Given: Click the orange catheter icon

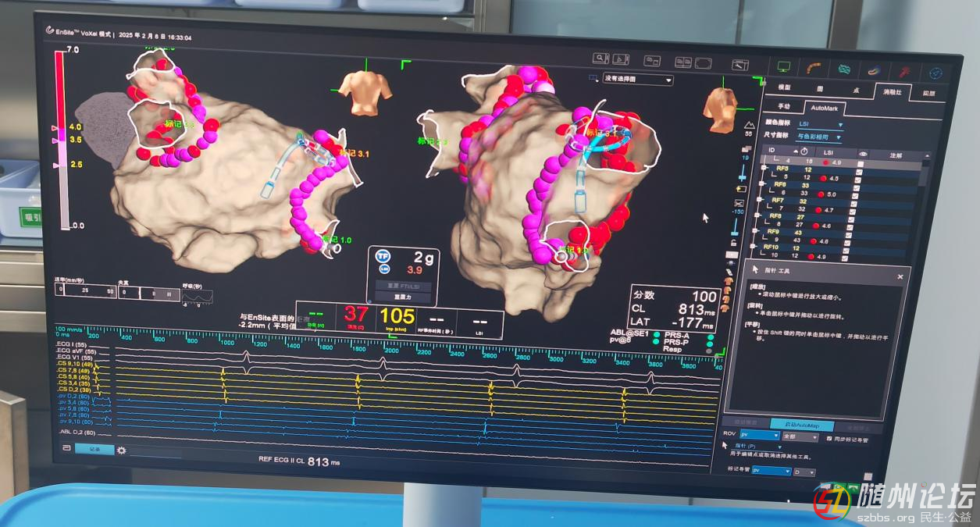Looking at the screenshot, I should 814,69.
